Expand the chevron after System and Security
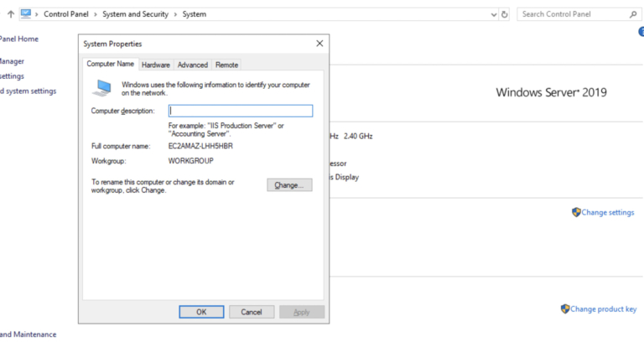 coord(176,14)
